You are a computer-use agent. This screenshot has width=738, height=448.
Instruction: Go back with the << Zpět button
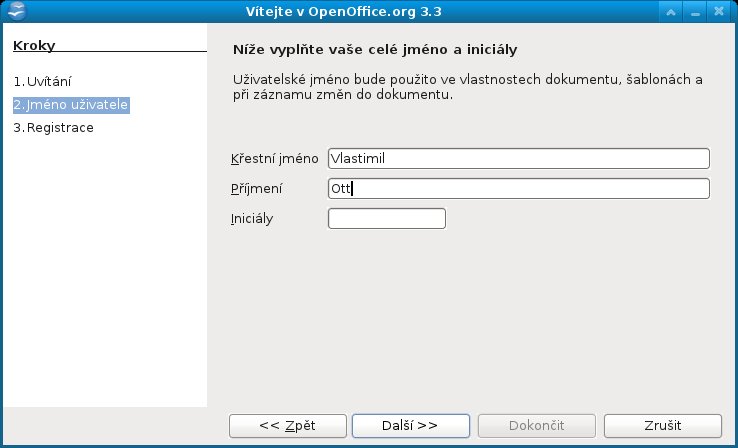[288, 426]
